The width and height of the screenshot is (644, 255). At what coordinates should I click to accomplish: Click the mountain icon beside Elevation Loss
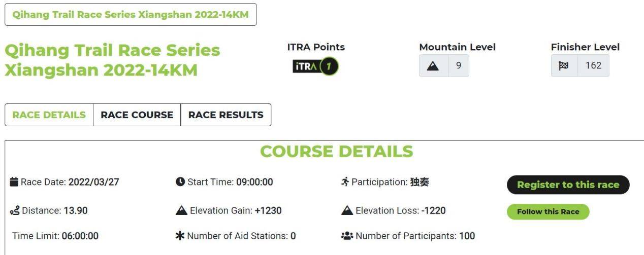(x=347, y=210)
